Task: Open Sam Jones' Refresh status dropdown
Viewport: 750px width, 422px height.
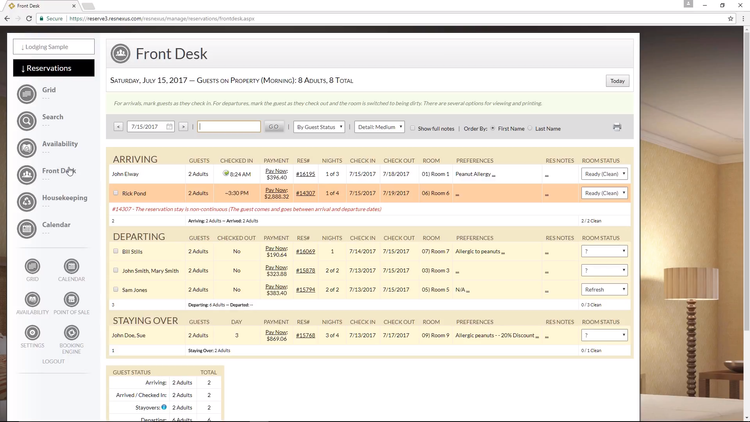Action: click(604, 289)
